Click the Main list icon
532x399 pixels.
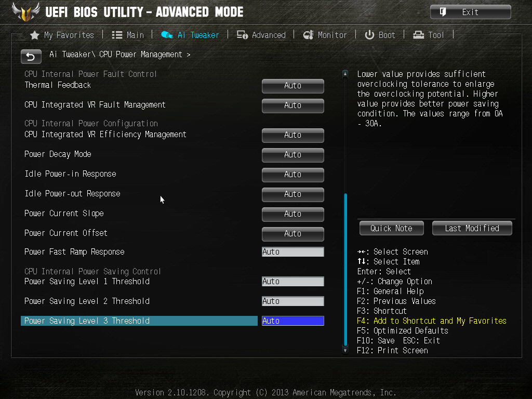coord(117,35)
